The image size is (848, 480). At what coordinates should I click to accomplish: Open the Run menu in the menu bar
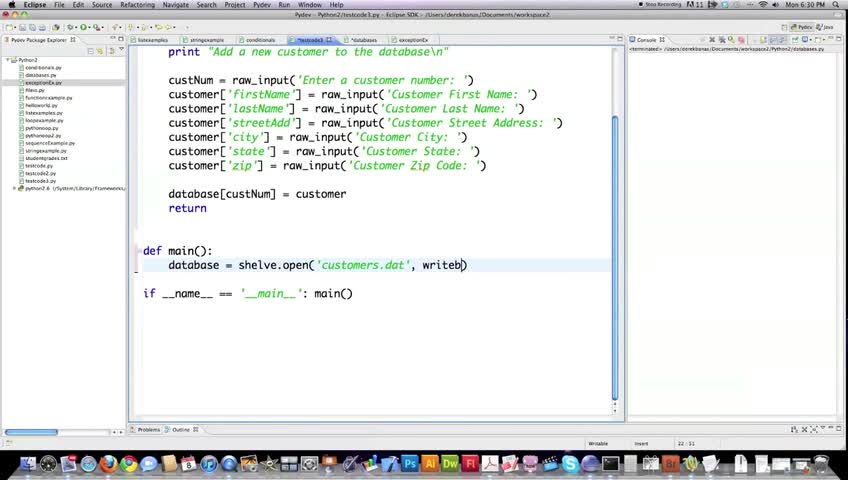pos(284,4)
